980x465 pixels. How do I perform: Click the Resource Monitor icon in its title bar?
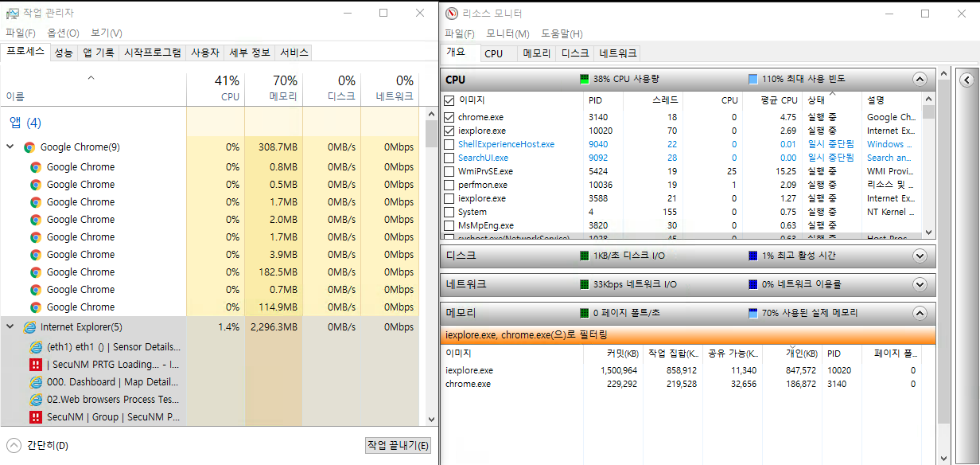pos(449,13)
